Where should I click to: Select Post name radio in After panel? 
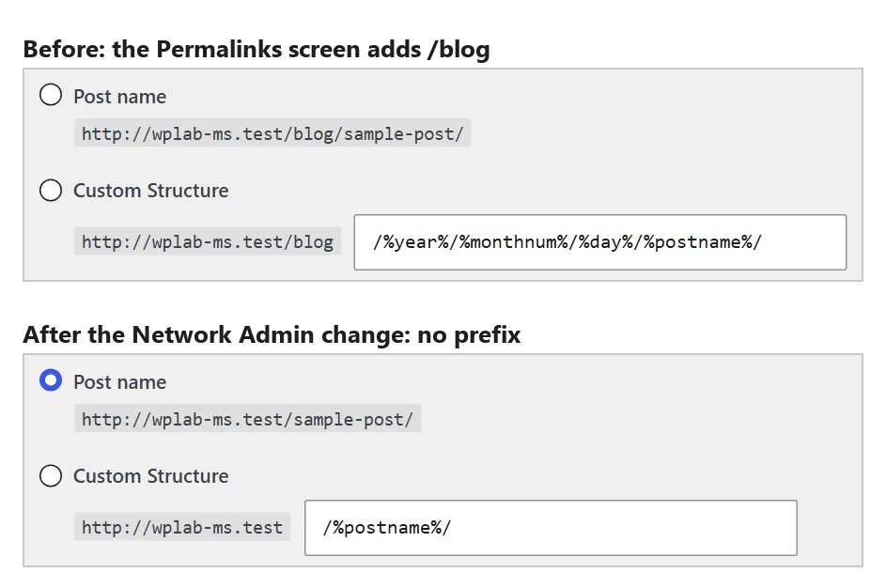[51, 380]
